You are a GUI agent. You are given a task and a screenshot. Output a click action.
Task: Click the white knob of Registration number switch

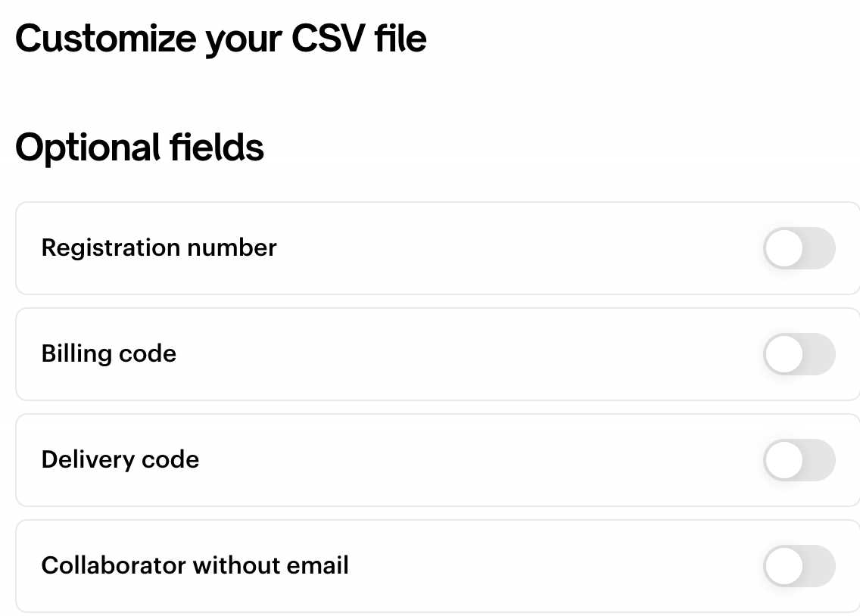click(x=784, y=248)
